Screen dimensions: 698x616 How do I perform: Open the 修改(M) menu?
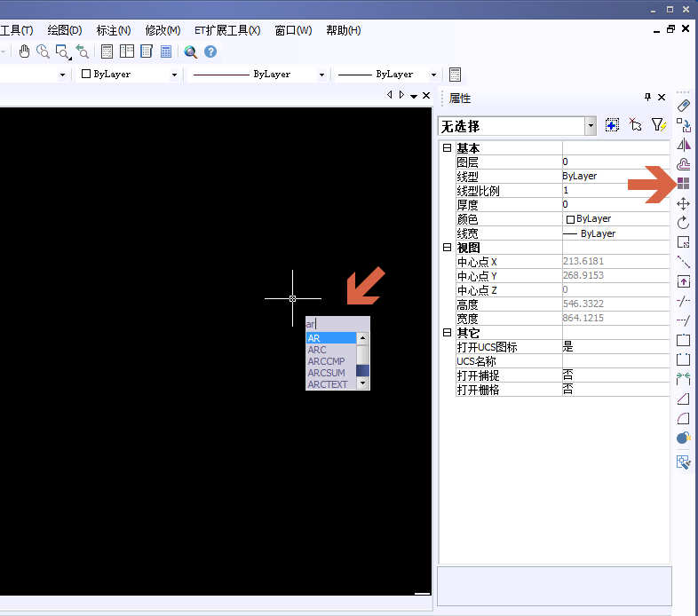click(x=163, y=30)
